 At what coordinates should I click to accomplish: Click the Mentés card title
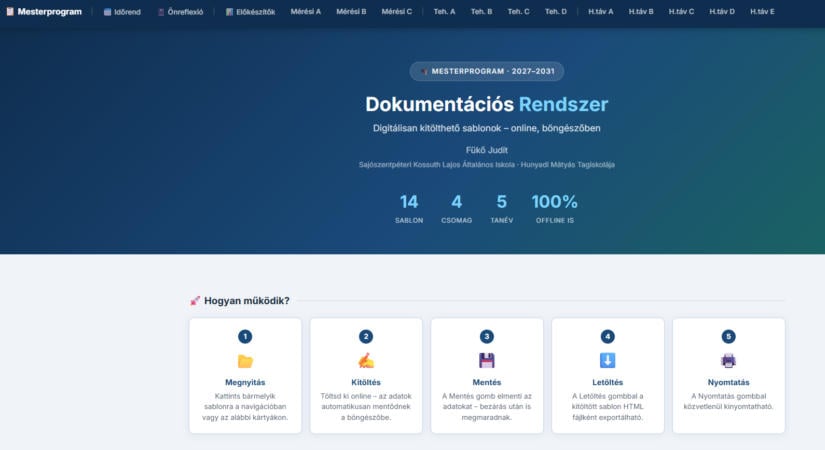click(487, 382)
